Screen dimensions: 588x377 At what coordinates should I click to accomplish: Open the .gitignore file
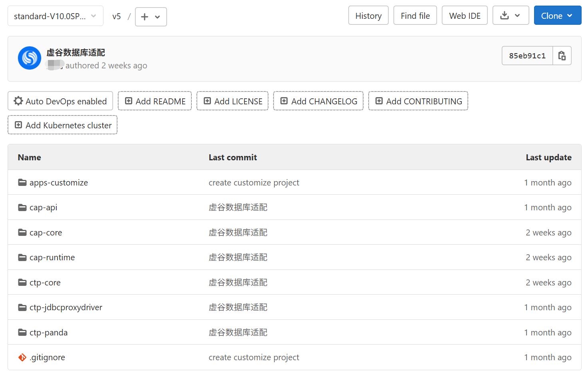[x=47, y=357]
